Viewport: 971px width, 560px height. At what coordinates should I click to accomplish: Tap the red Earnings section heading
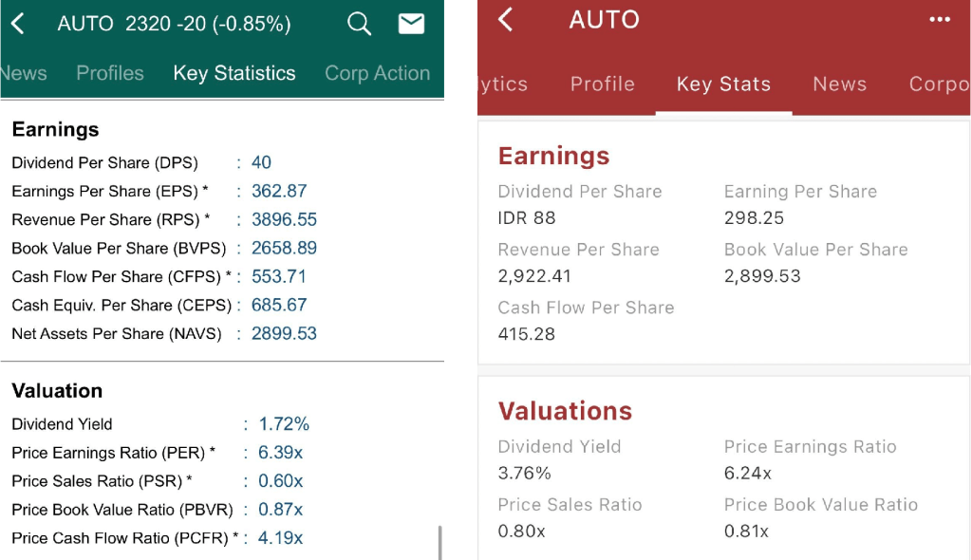pyautogui.click(x=553, y=156)
